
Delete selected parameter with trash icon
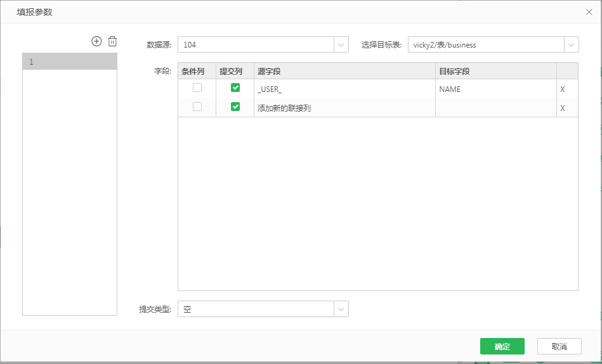tap(112, 41)
